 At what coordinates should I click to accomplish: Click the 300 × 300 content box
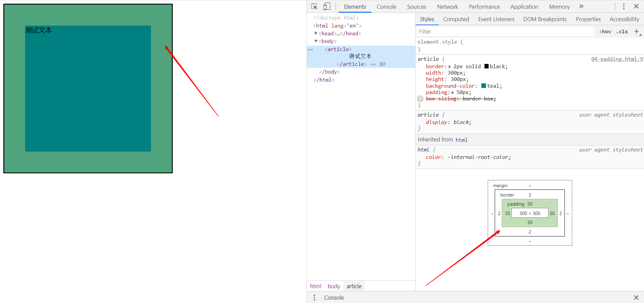tap(530, 213)
